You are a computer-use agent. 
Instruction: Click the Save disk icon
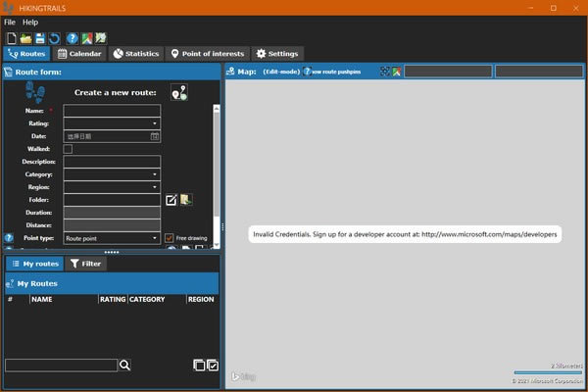(40, 37)
